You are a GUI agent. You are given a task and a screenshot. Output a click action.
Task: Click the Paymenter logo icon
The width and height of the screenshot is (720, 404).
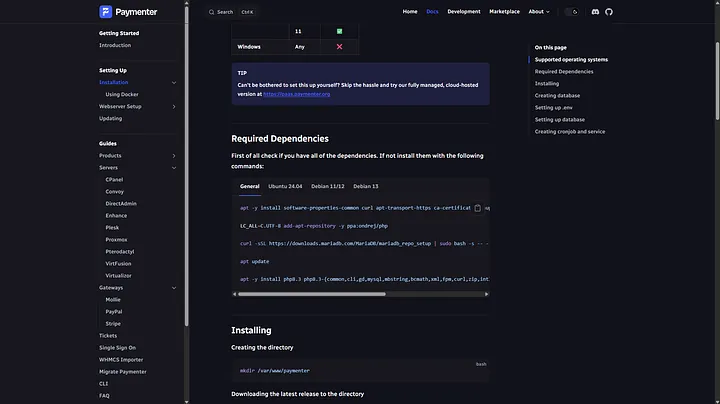106,12
